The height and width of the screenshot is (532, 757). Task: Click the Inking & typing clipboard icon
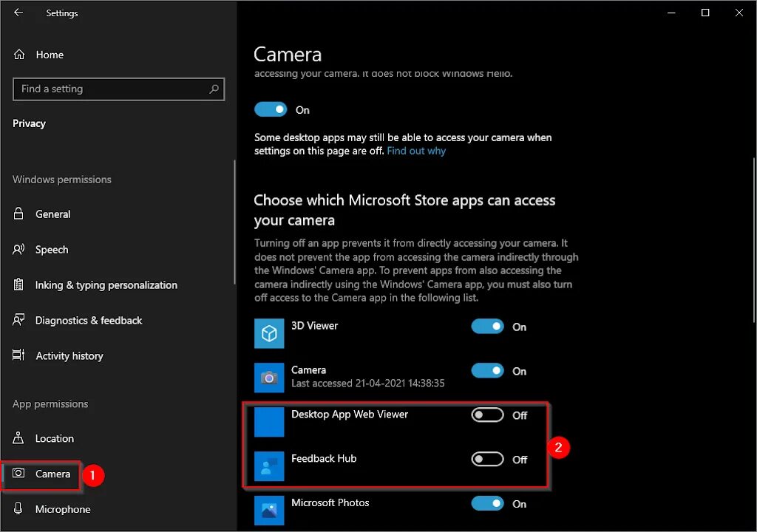(18, 284)
